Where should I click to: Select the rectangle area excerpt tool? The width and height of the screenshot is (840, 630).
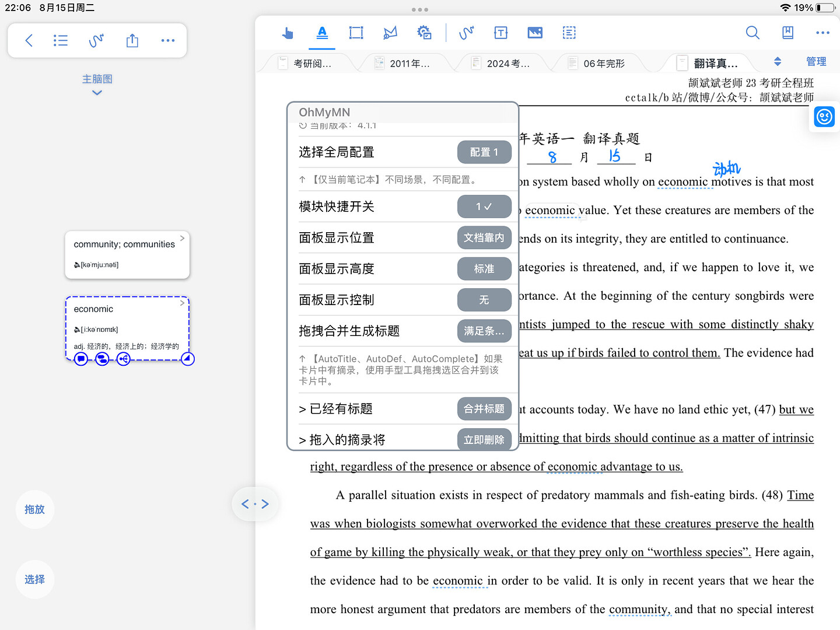point(356,33)
